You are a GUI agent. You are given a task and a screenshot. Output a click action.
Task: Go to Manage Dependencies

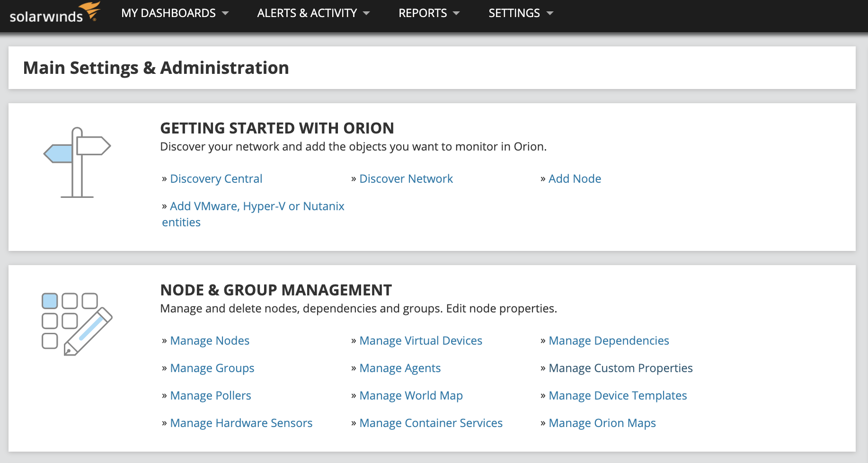(609, 340)
